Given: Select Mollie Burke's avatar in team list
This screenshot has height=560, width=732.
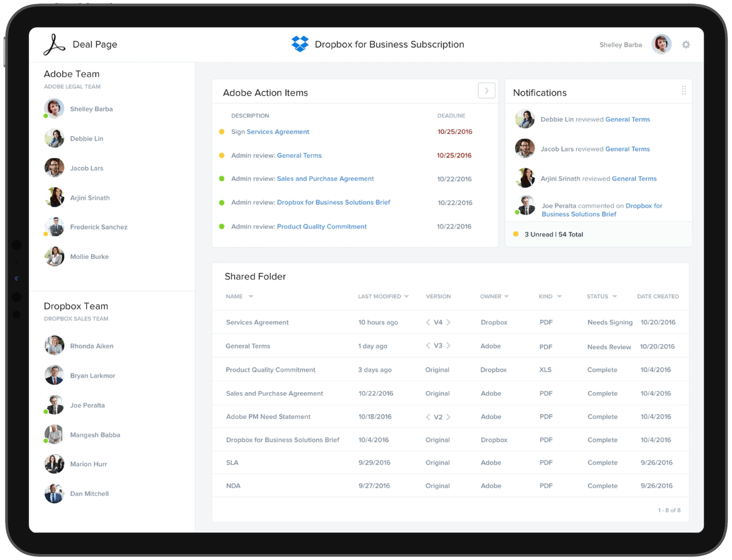Looking at the screenshot, I should point(54,256).
